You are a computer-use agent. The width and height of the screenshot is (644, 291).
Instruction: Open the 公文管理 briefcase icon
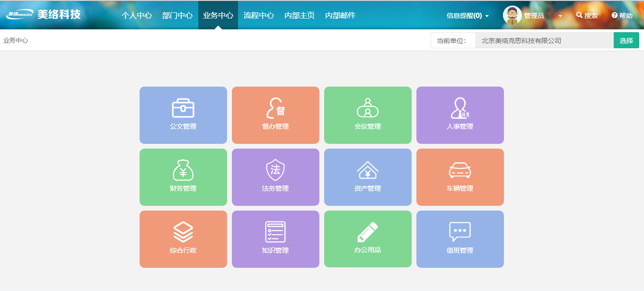183,108
